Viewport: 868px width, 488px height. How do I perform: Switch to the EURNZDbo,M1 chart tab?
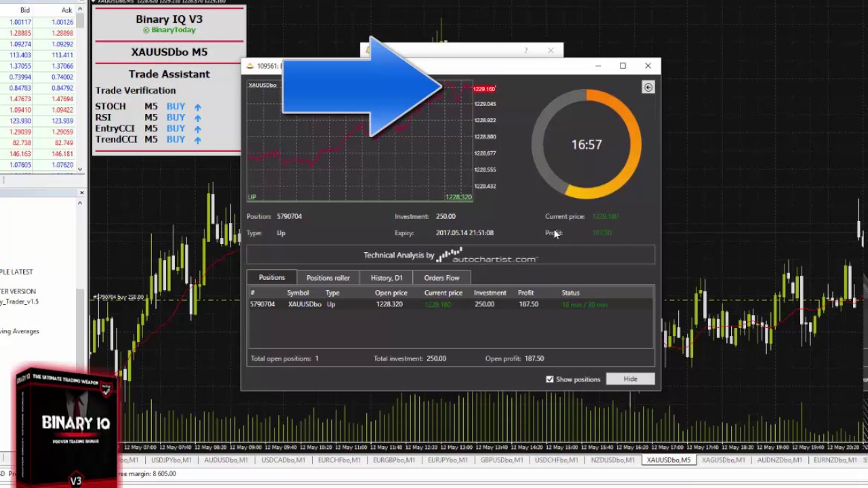[x=835, y=460]
